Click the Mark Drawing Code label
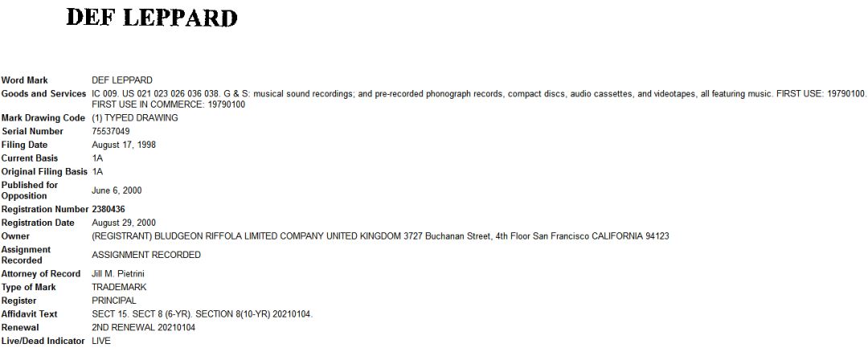Image resolution: width=868 pixels, height=348 pixels. pos(43,118)
